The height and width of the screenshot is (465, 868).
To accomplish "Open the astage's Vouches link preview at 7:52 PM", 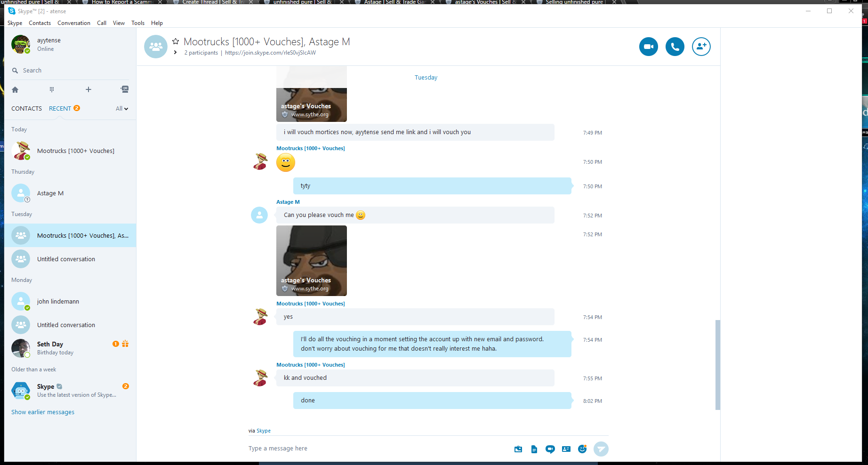I will (x=312, y=261).
